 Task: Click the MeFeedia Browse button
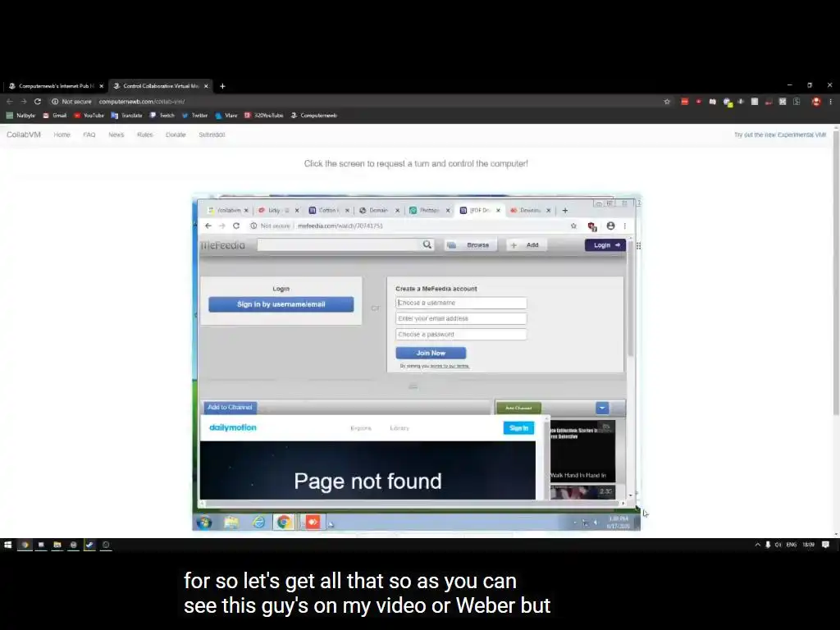(x=469, y=244)
